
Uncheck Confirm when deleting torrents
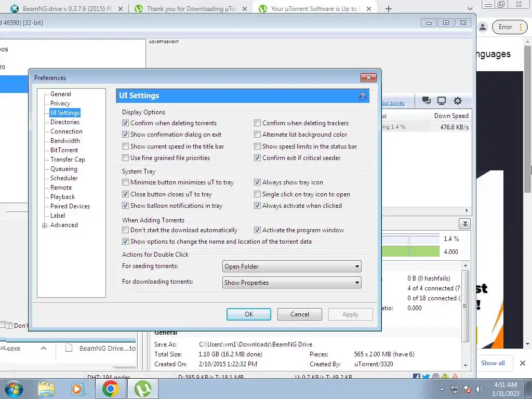pyautogui.click(x=125, y=123)
